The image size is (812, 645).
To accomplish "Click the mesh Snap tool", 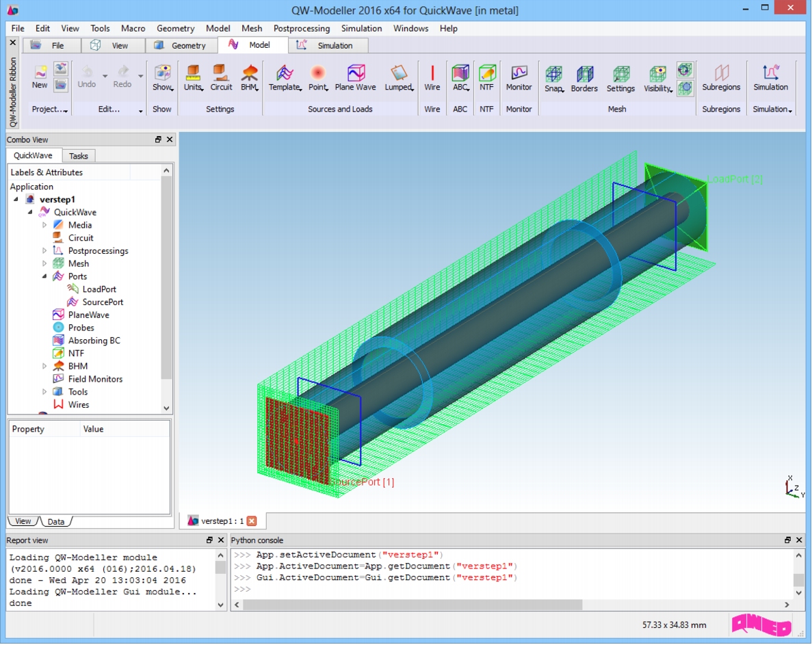I will [x=553, y=79].
